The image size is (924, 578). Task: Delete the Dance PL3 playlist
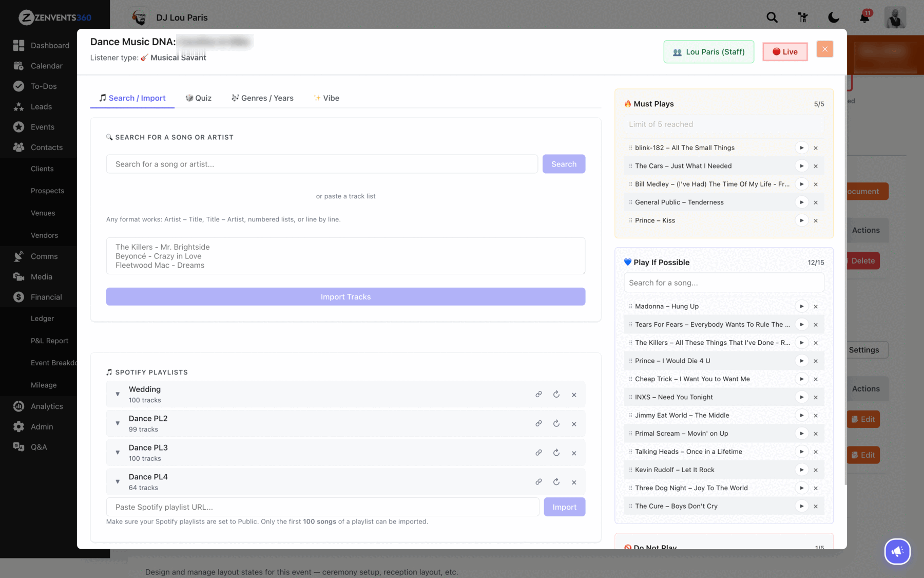(574, 453)
